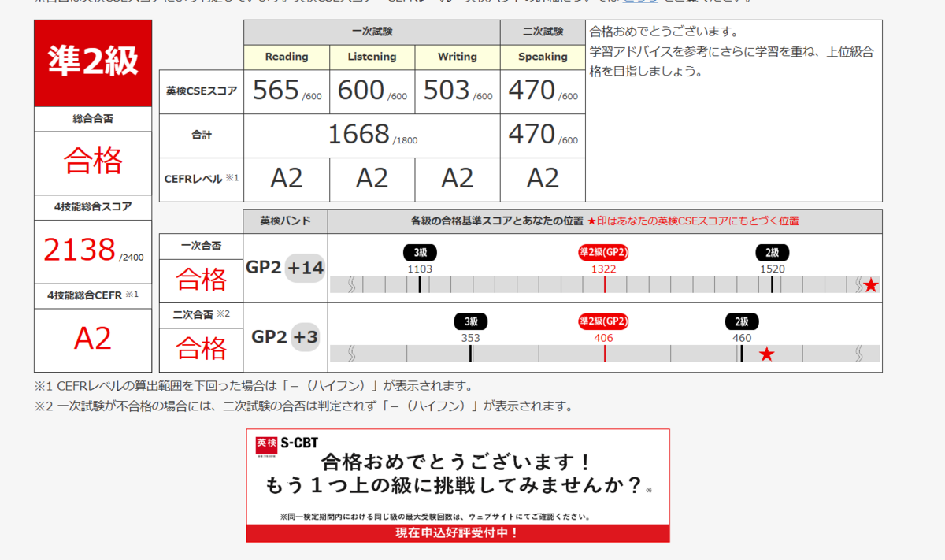The image size is (945, 560).
Task: Click the A2 CEFR level under Writing
Action: (x=457, y=179)
